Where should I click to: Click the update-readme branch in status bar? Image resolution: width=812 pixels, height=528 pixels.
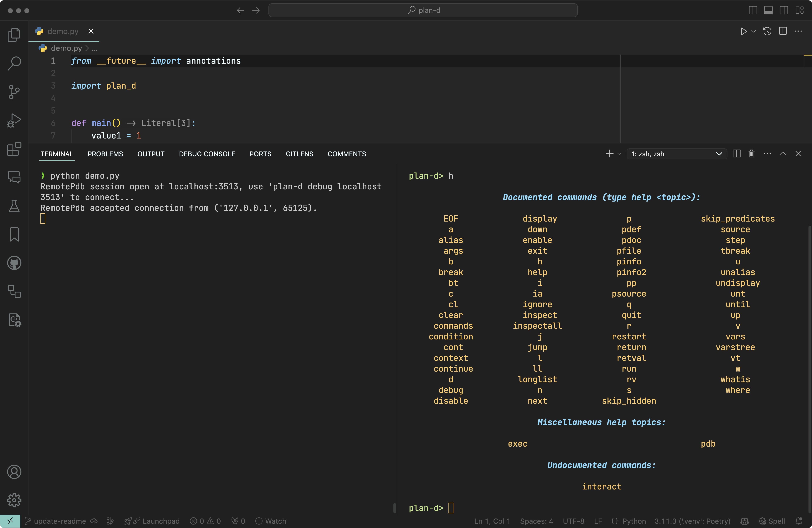(x=60, y=521)
